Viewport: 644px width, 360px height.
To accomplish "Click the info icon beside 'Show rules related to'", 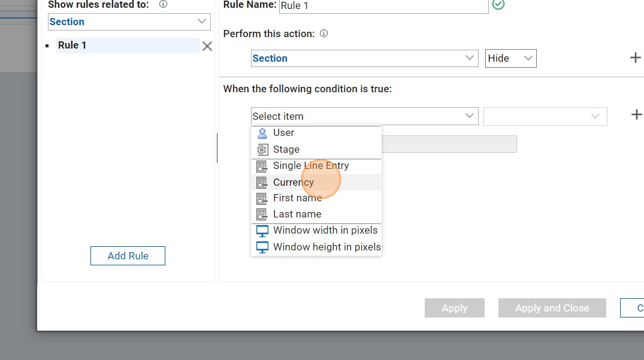I will 163,4.
